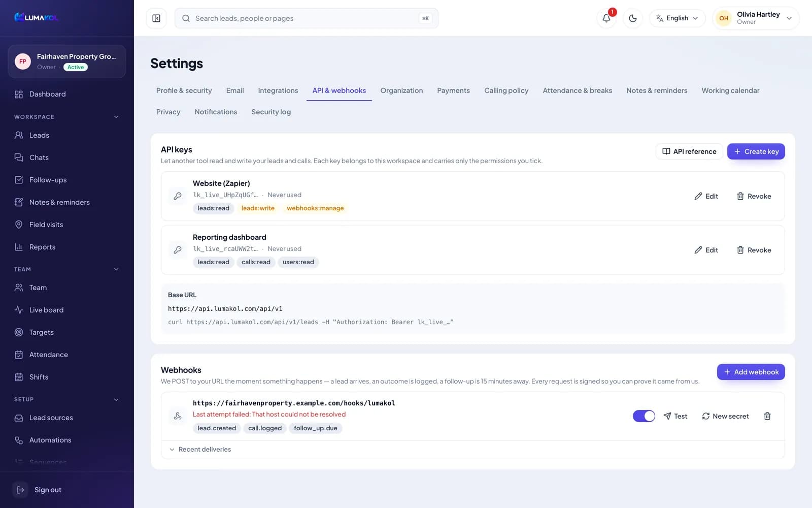Click the Lumakol logo
Screen dimensions: 812x508
point(36,17)
